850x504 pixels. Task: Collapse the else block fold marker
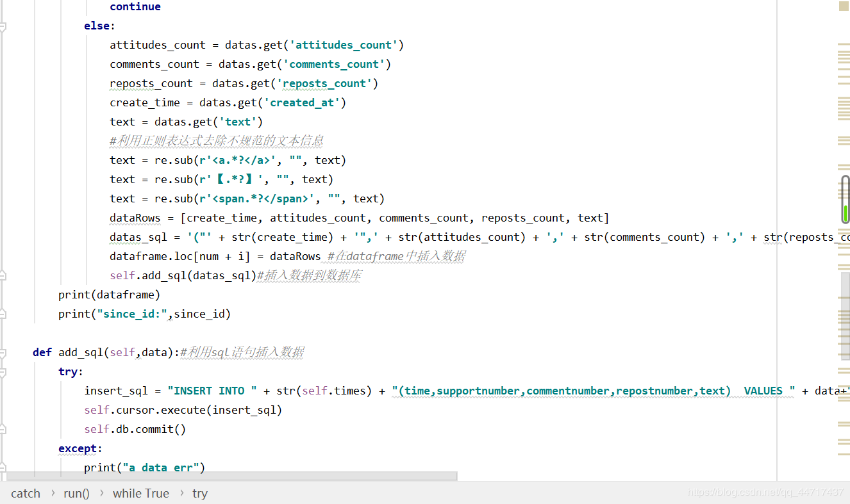pyautogui.click(x=2, y=26)
